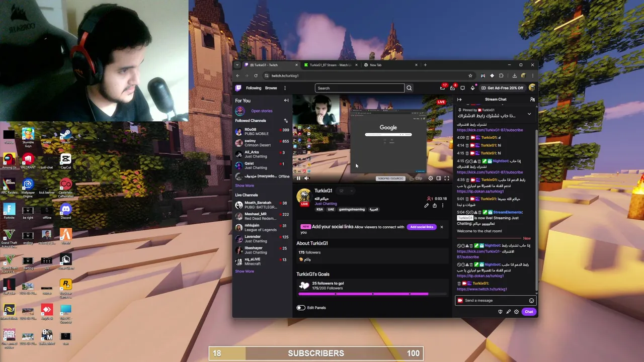Open Chrome extensions puzzle icon
The height and width of the screenshot is (362, 644).
tap(501, 76)
